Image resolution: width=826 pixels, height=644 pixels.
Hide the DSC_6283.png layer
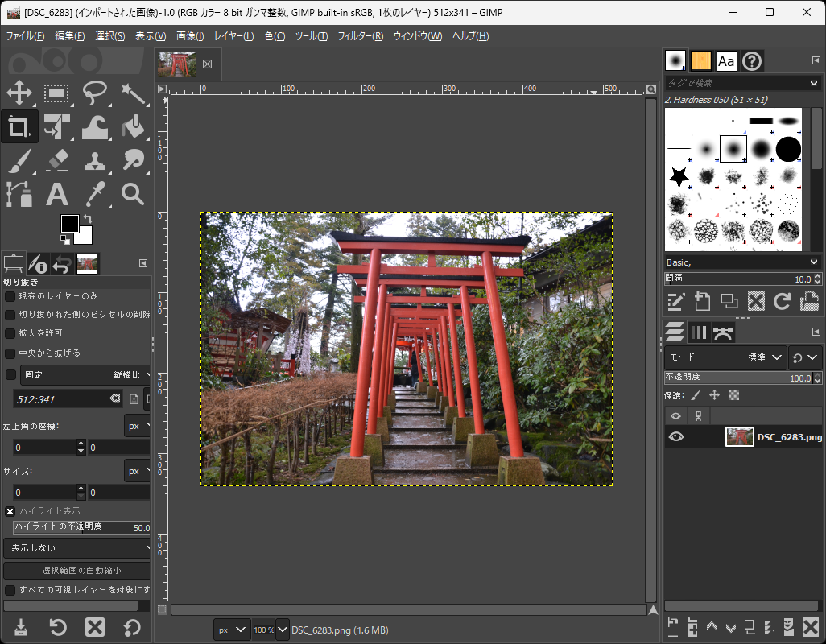tap(676, 436)
